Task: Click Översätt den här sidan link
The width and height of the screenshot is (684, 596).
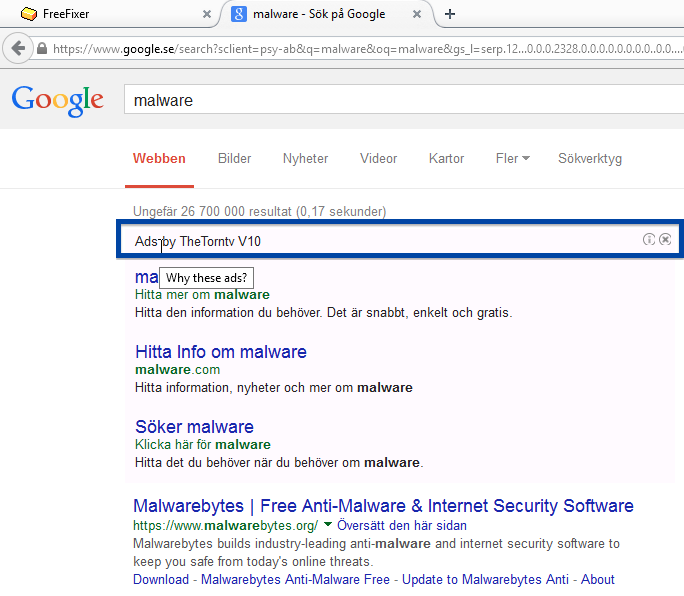Action: click(x=402, y=525)
